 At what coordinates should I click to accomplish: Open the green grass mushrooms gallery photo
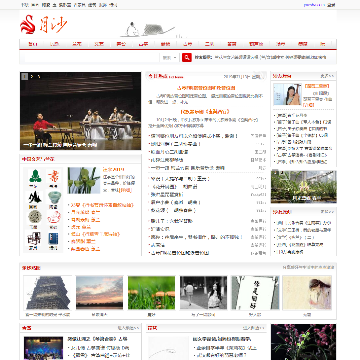(x=151, y=293)
